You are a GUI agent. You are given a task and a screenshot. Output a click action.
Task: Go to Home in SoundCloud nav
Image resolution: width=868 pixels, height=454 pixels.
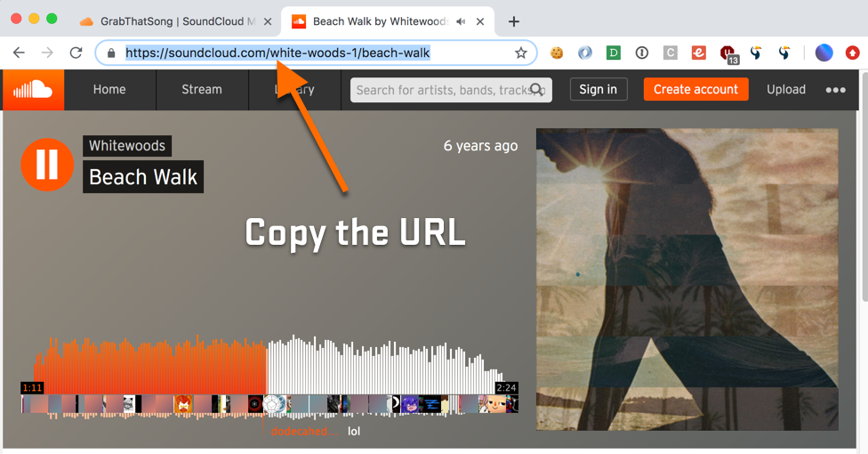109,90
